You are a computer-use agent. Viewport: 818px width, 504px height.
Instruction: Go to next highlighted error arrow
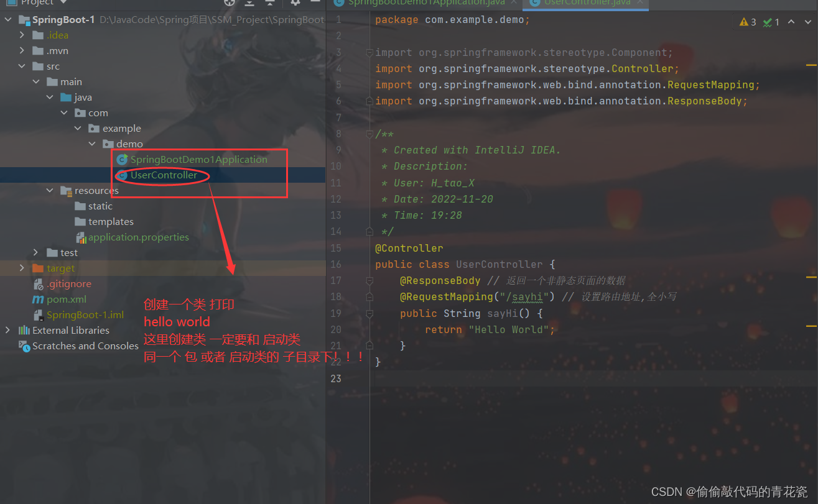coord(807,22)
